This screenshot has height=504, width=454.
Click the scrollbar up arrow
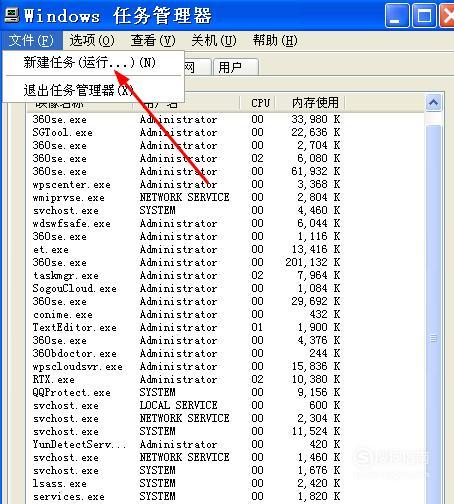(x=434, y=102)
